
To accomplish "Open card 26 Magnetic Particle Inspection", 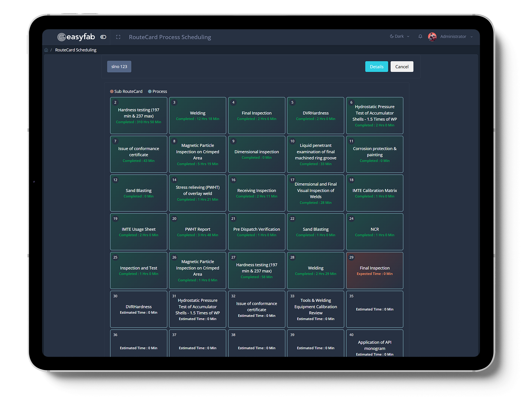I will pyautogui.click(x=197, y=270).
